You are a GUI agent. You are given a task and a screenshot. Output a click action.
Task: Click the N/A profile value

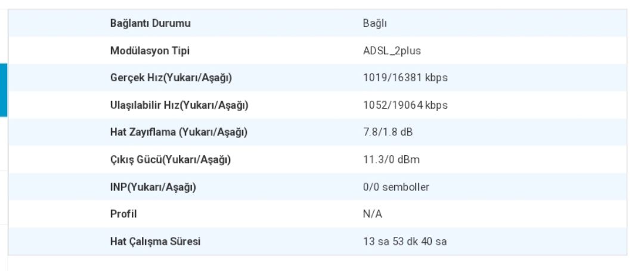(373, 214)
